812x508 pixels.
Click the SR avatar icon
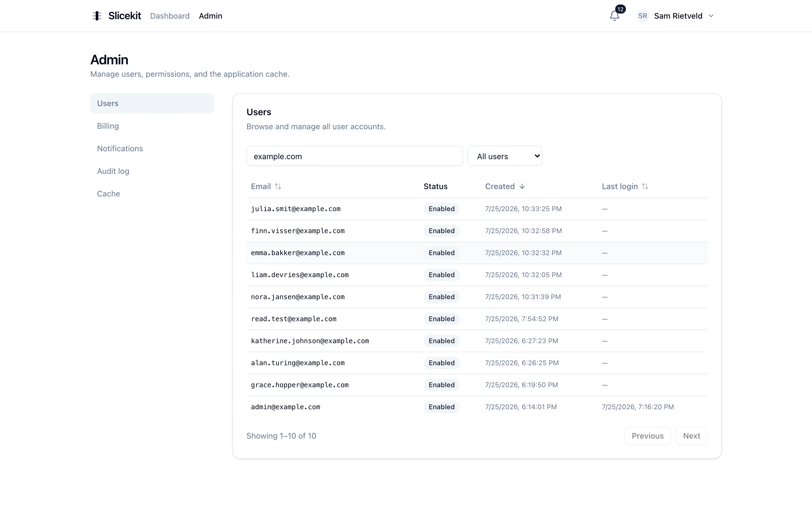tap(643, 16)
